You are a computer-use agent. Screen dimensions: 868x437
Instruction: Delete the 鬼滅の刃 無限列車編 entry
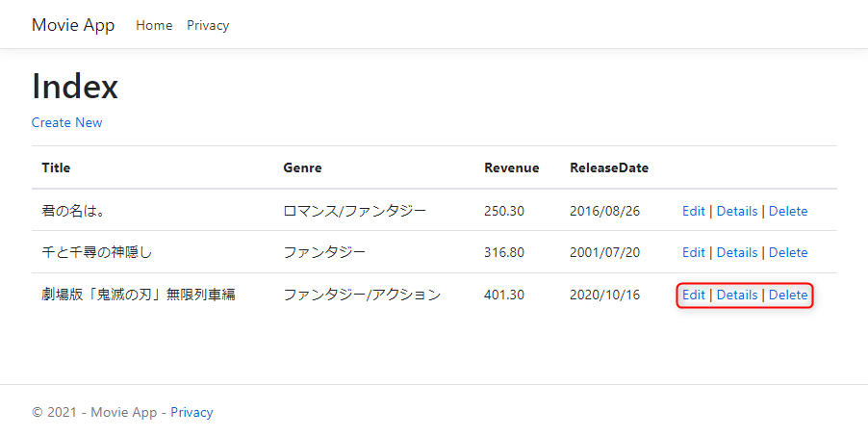(788, 295)
